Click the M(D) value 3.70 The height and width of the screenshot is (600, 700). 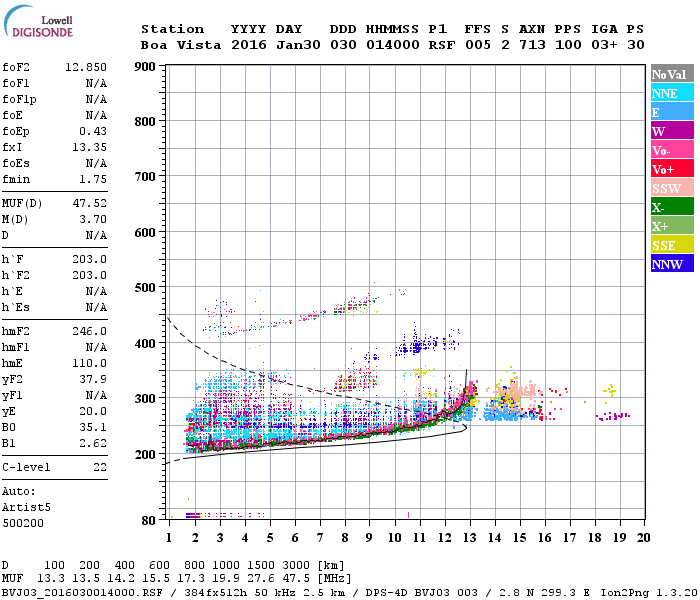[93, 219]
